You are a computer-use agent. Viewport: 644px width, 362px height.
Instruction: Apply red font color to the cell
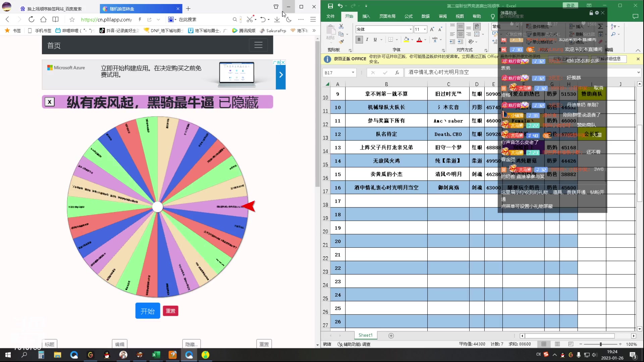[x=419, y=40]
